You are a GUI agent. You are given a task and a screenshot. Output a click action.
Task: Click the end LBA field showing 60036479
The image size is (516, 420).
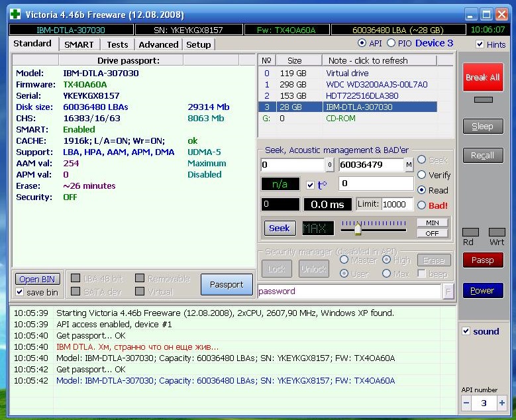(x=371, y=165)
